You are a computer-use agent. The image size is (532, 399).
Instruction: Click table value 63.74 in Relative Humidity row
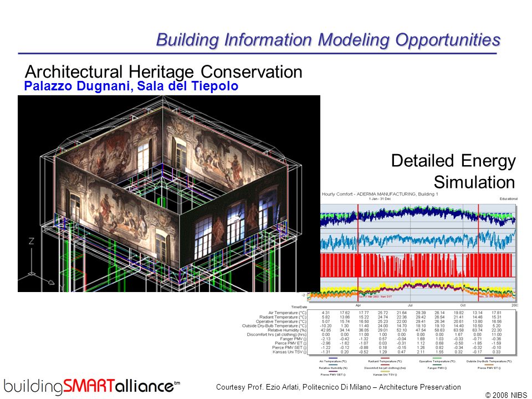point(477,330)
